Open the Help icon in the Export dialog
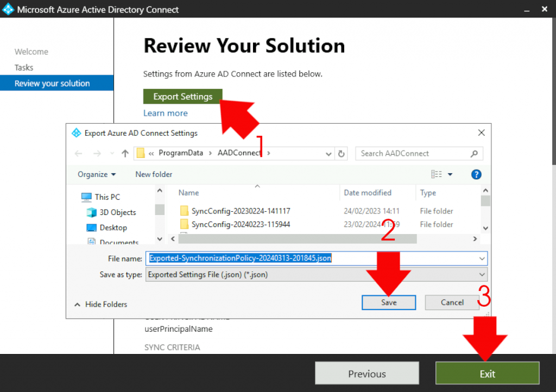This screenshot has height=392, width=556. [476, 174]
